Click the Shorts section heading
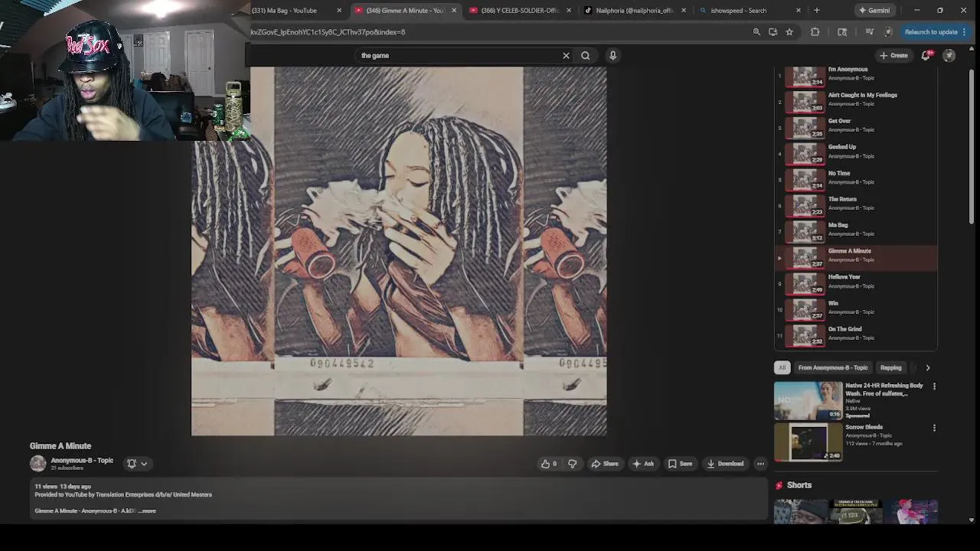 [x=799, y=485]
